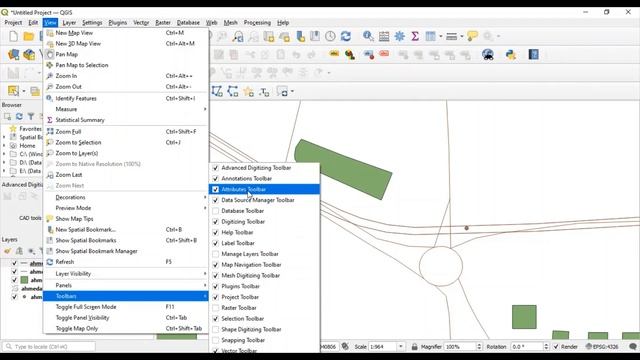
Task: Enable the Raster Toolbar
Action: pyautogui.click(x=216, y=308)
